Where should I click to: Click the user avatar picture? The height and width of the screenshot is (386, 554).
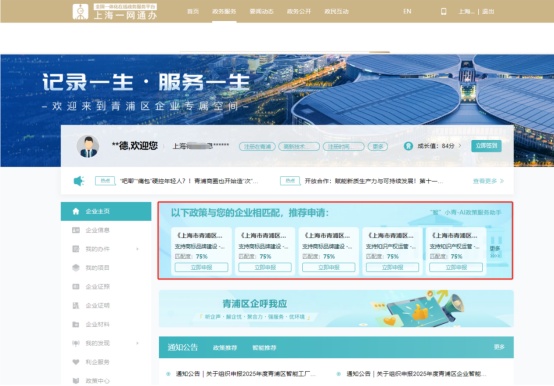[x=88, y=146]
